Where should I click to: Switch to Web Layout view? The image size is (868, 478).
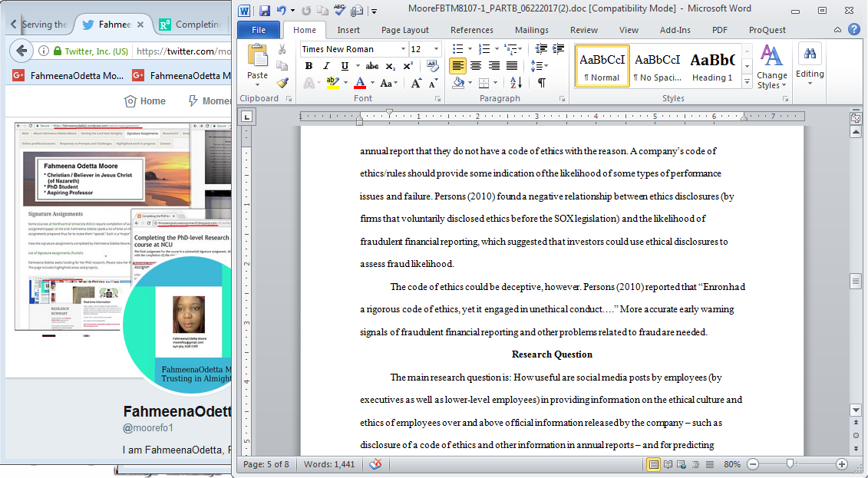[680, 464]
